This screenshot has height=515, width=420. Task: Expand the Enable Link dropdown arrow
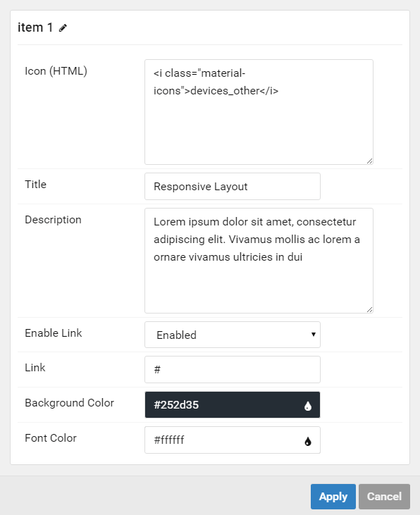(313, 335)
